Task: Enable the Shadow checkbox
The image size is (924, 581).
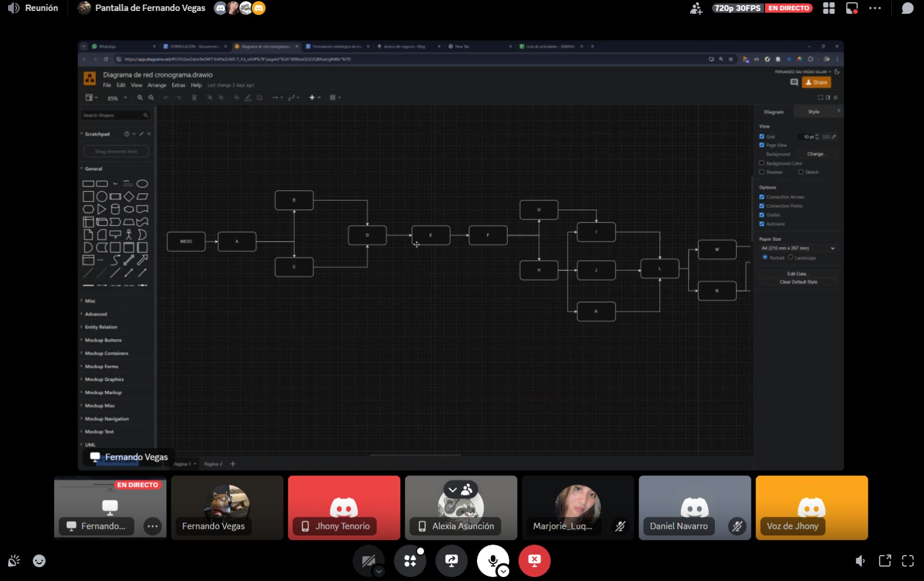Action: click(762, 172)
